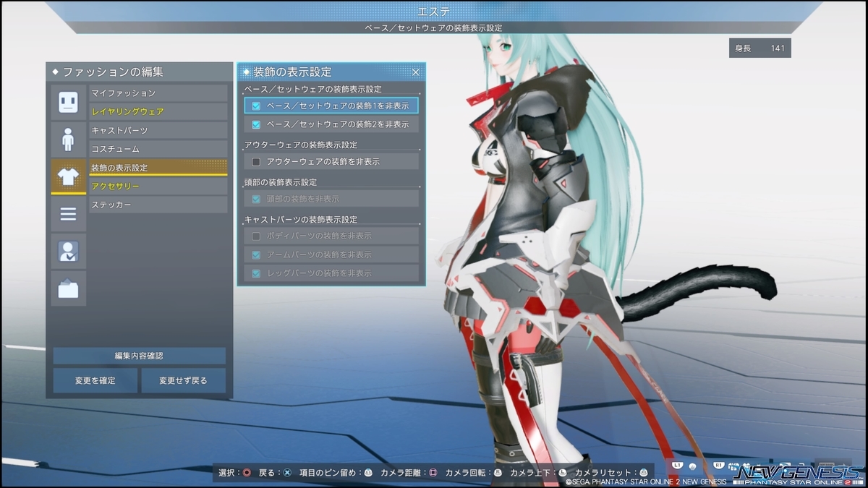Image resolution: width=868 pixels, height=488 pixels.
Task: Enable アウターウェアの装飾を非表示 checkbox
Action: pyautogui.click(x=256, y=162)
